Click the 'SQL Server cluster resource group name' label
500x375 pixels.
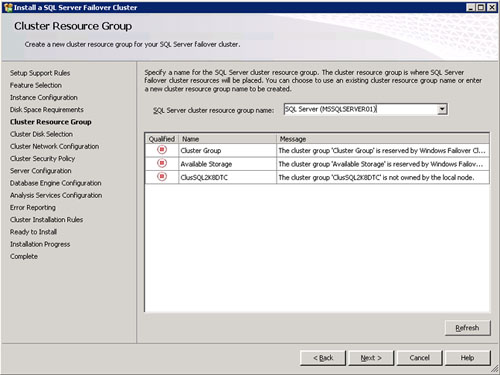[x=213, y=110]
